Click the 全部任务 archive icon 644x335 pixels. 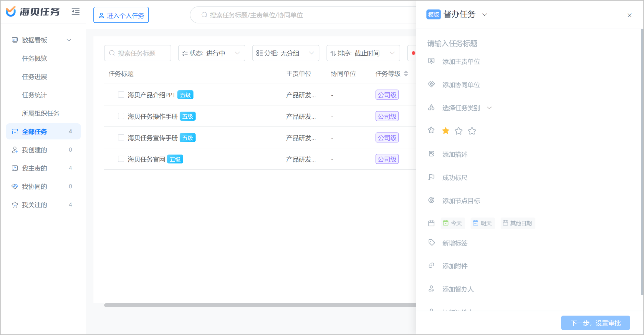tap(15, 132)
